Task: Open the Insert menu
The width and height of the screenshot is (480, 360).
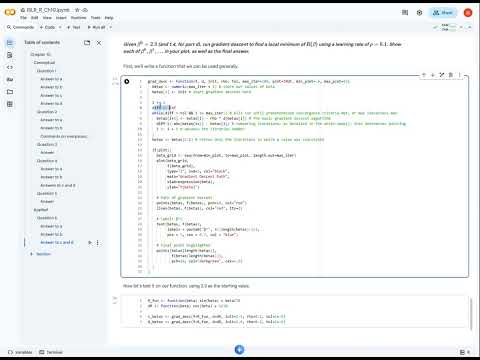Action: [x=61, y=18]
